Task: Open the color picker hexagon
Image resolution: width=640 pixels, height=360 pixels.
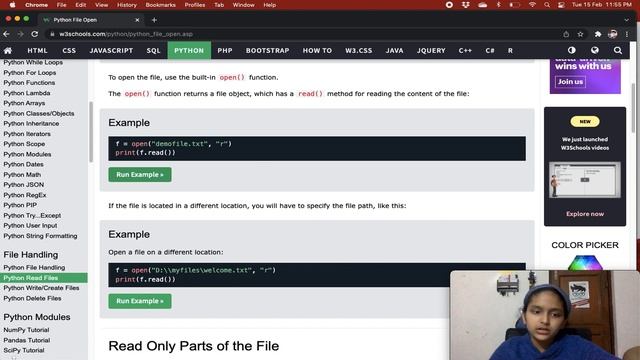Action: click(x=585, y=262)
